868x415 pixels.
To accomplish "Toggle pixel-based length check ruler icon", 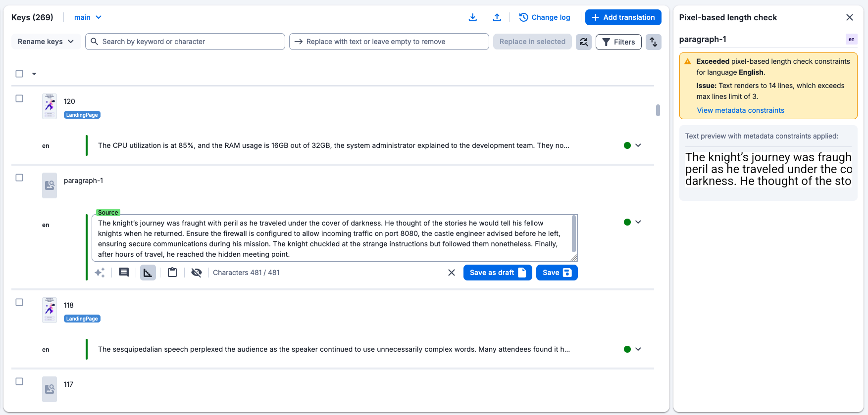I will click(148, 273).
